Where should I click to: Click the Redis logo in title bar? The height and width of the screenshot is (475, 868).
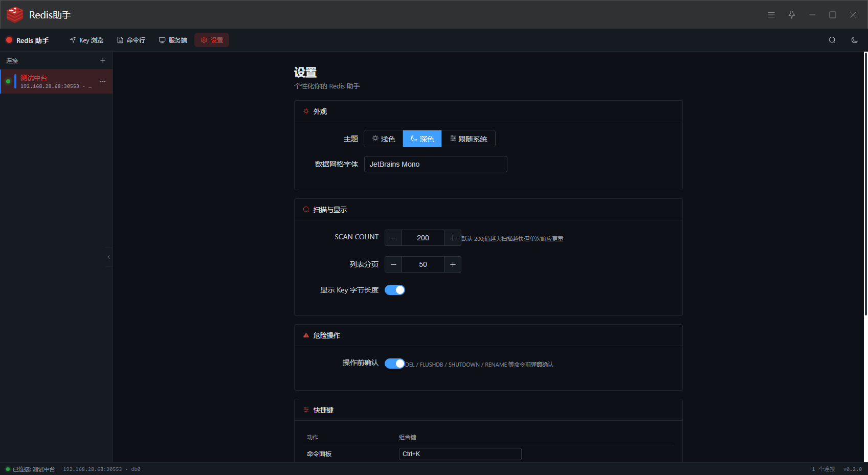coord(15,15)
